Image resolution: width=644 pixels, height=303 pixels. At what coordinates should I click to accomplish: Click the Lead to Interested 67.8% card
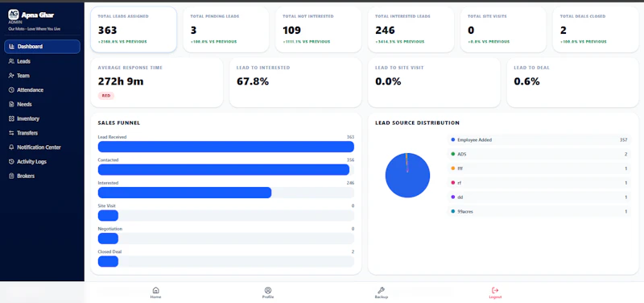(x=295, y=83)
